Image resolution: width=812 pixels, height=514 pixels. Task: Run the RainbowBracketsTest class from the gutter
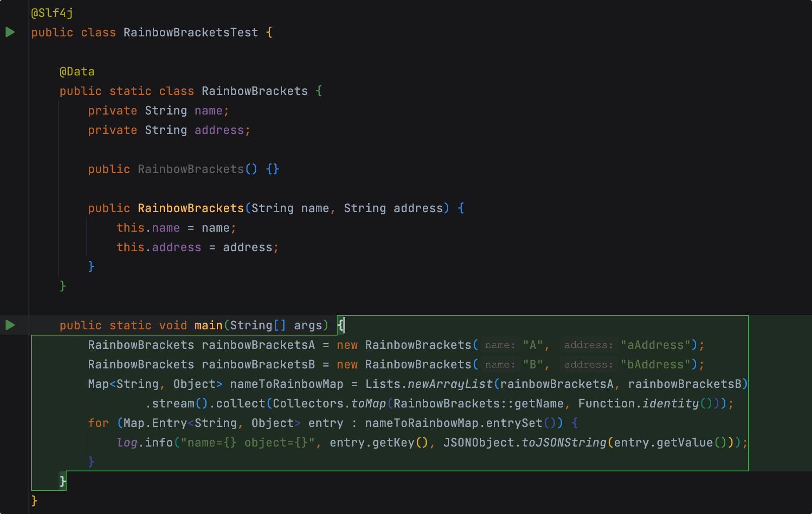click(x=10, y=32)
